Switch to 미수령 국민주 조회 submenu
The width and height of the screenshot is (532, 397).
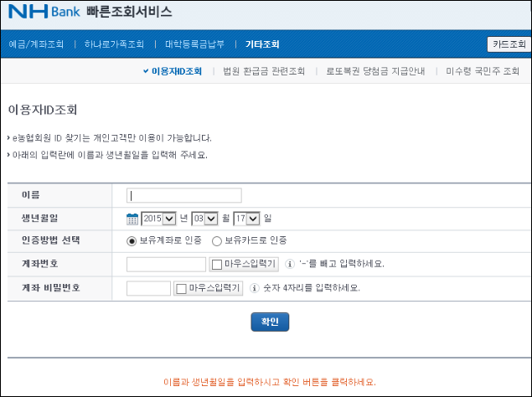[483, 71]
